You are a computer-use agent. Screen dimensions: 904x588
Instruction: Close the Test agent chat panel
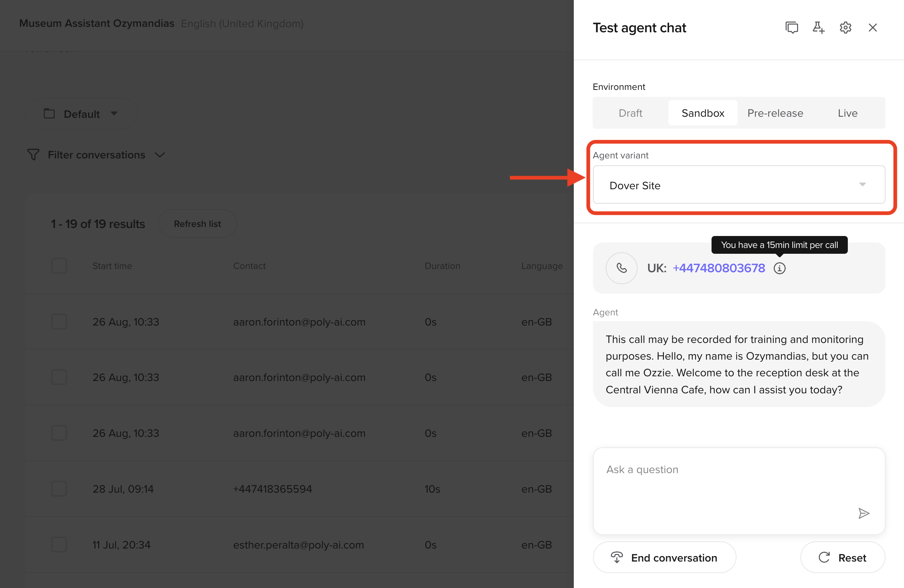point(872,28)
